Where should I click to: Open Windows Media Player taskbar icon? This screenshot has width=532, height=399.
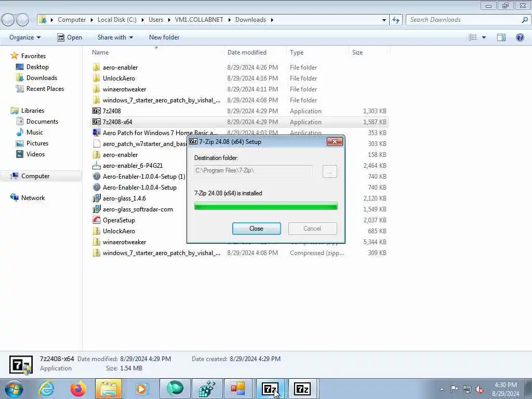[x=141, y=389]
